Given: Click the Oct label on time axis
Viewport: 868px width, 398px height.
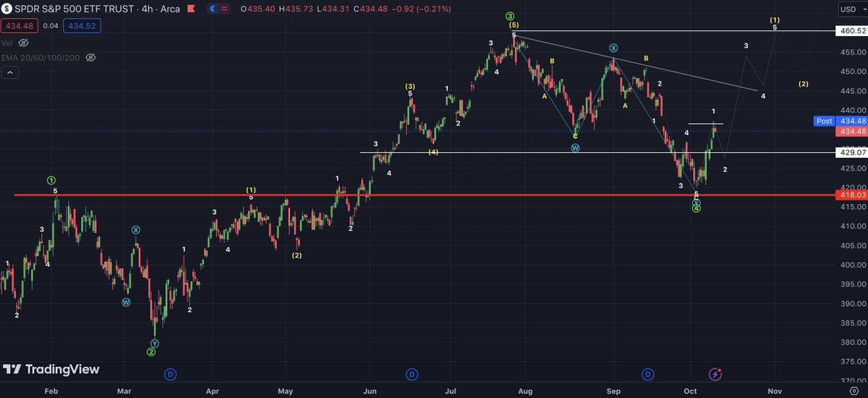Looking at the screenshot, I should click(x=692, y=390).
